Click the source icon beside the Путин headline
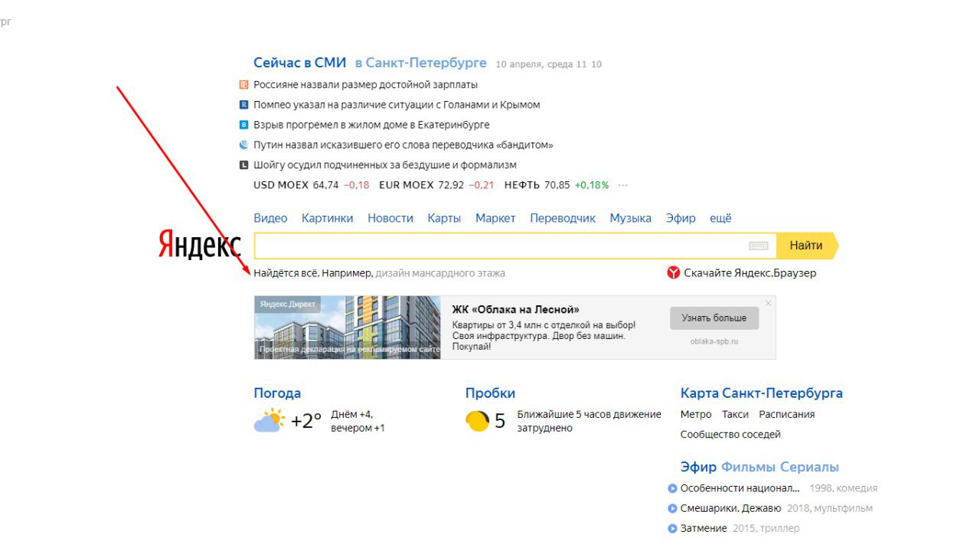This screenshot has width=980, height=554. 243,145
